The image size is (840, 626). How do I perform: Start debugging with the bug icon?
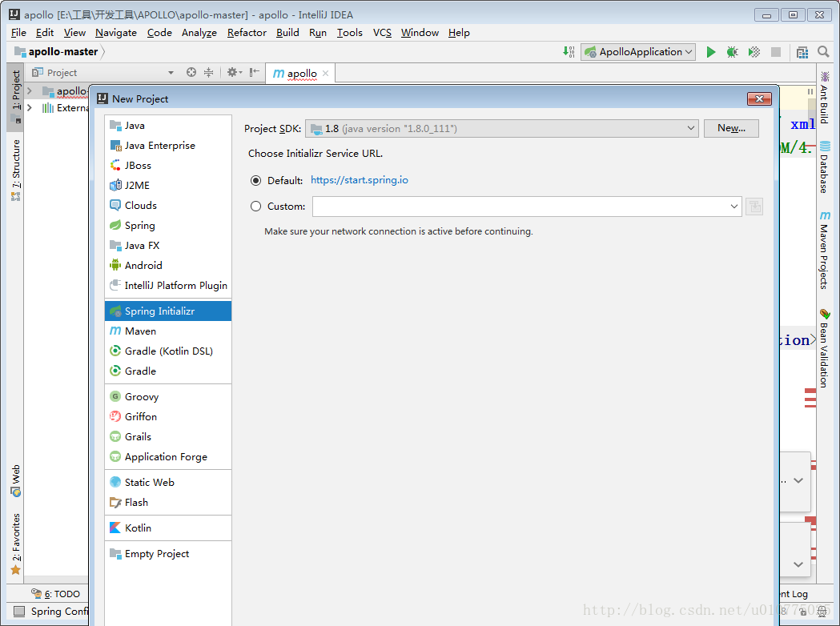pyautogui.click(x=733, y=52)
